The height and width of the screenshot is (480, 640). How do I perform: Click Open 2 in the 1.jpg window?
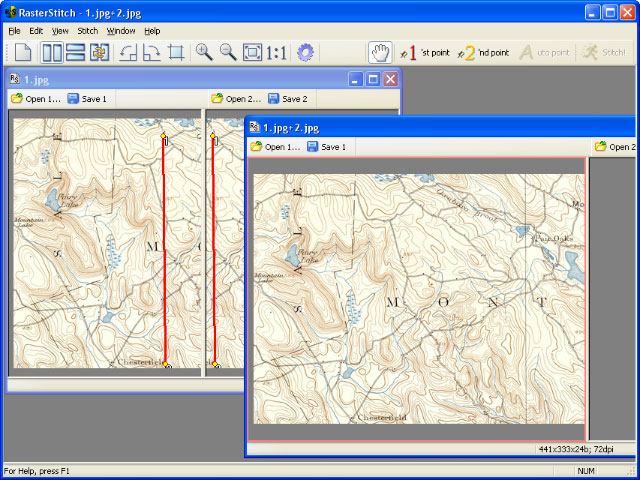point(236,99)
